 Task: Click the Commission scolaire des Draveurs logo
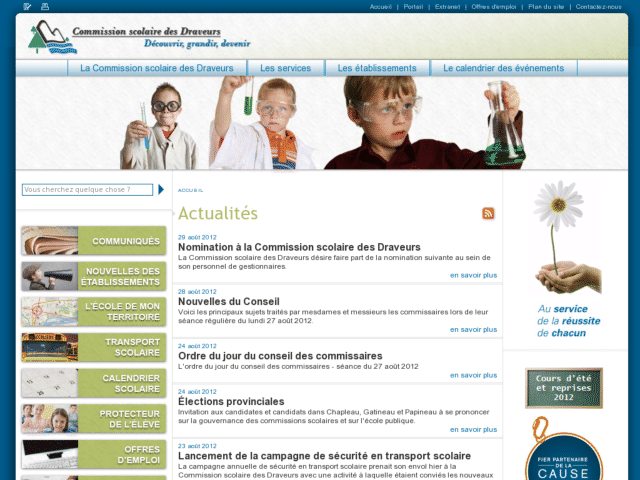pos(139,37)
